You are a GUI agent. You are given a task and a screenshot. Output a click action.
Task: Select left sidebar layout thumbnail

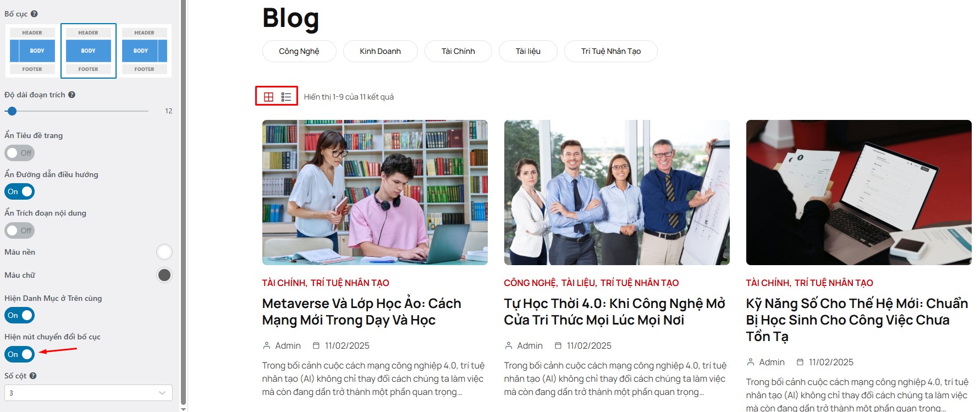pyautogui.click(x=32, y=51)
